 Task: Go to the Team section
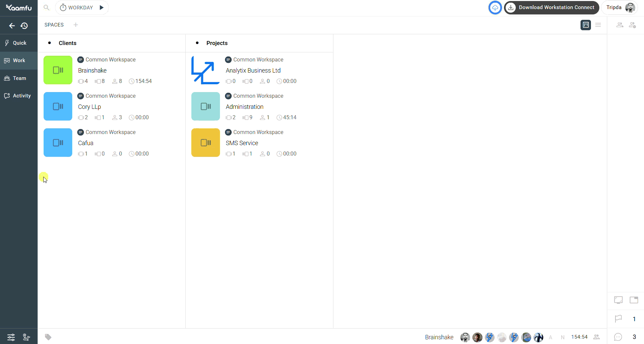tap(19, 78)
